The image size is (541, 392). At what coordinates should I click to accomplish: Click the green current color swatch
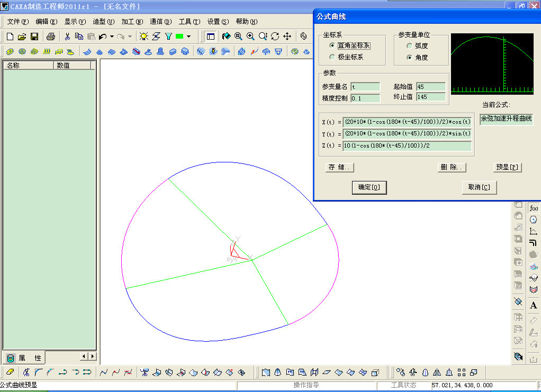pyautogui.click(x=179, y=36)
